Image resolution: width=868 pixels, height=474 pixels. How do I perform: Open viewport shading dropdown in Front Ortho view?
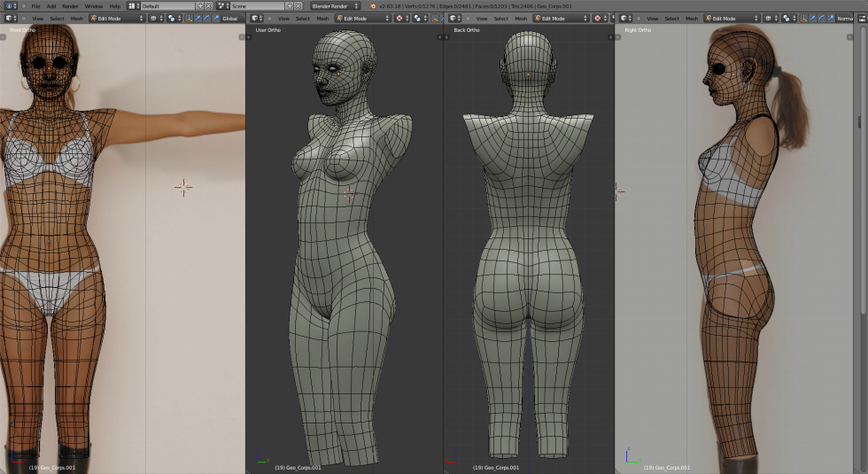pos(156,18)
